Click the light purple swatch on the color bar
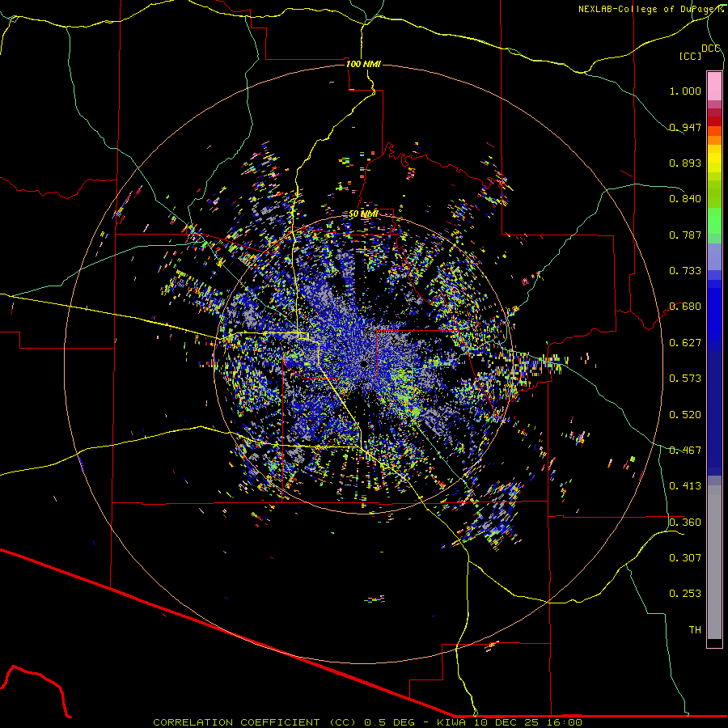The width and height of the screenshot is (728, 728). tap(714, 256)
